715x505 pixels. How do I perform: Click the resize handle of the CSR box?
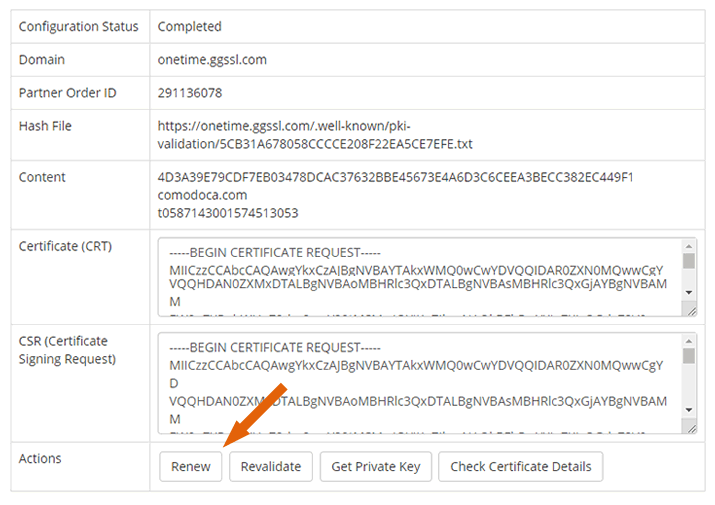[x=690, y=427]
